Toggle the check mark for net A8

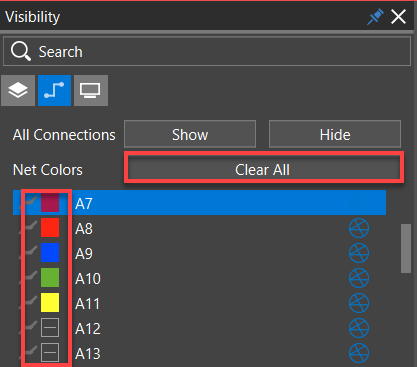pos(29,227)
